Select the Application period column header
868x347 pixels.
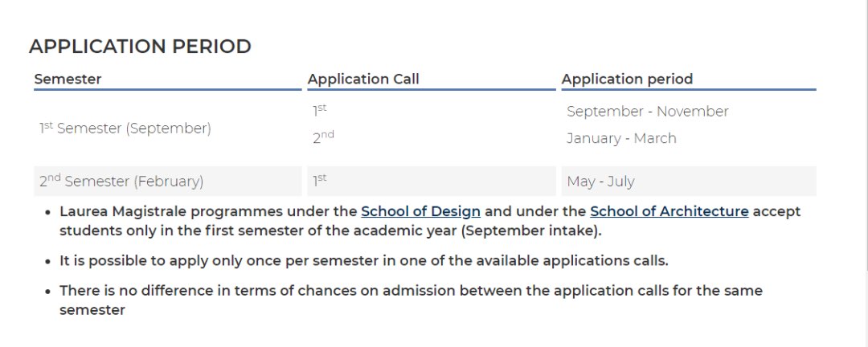(627, 80)
